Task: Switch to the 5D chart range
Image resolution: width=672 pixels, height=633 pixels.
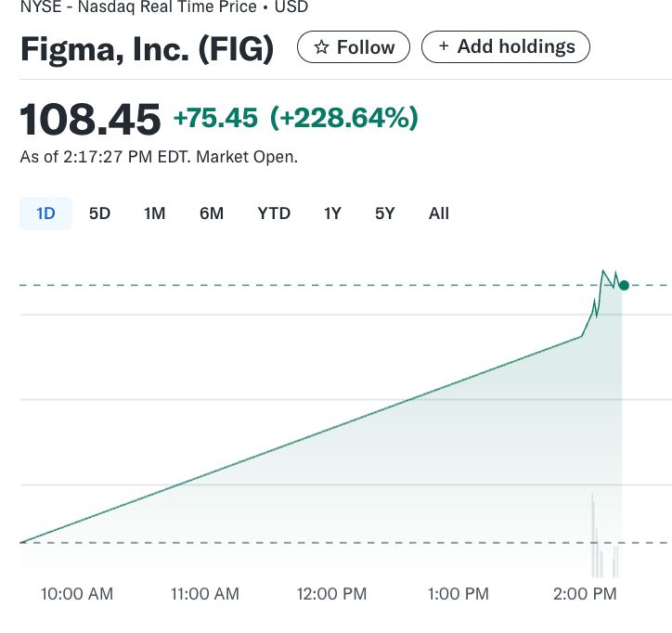Action: [99, 213]
